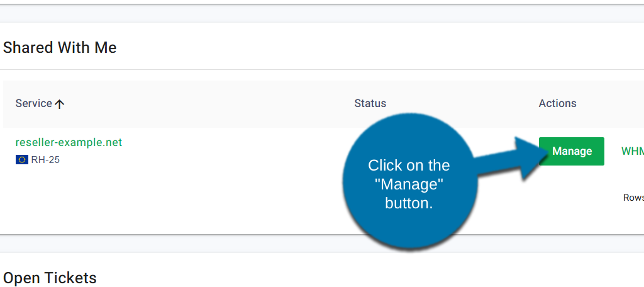Click the sort arrow beside Service

60,104
